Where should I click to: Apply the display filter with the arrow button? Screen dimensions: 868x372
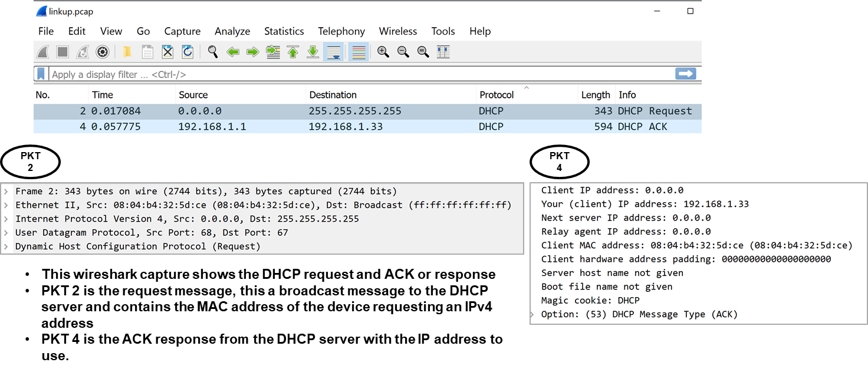point(685,74)
